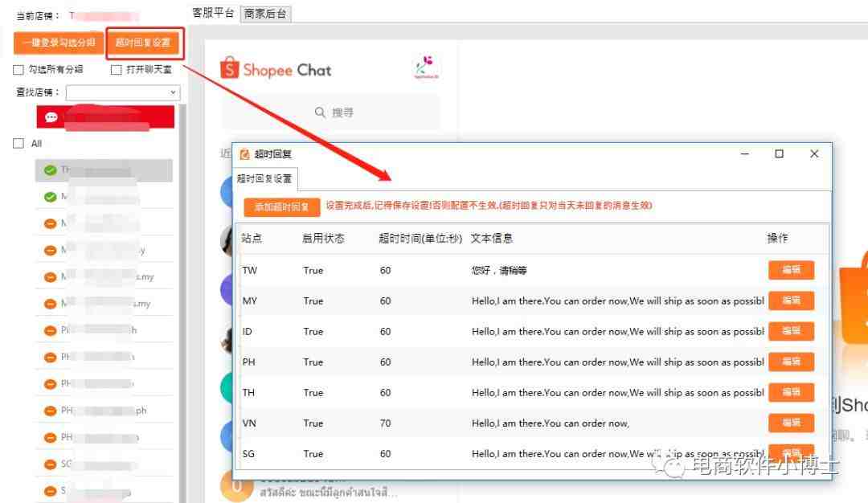Click the 启用状态 column header
Viewport: 868px width, 503px height.
click(x=323, y=238)
